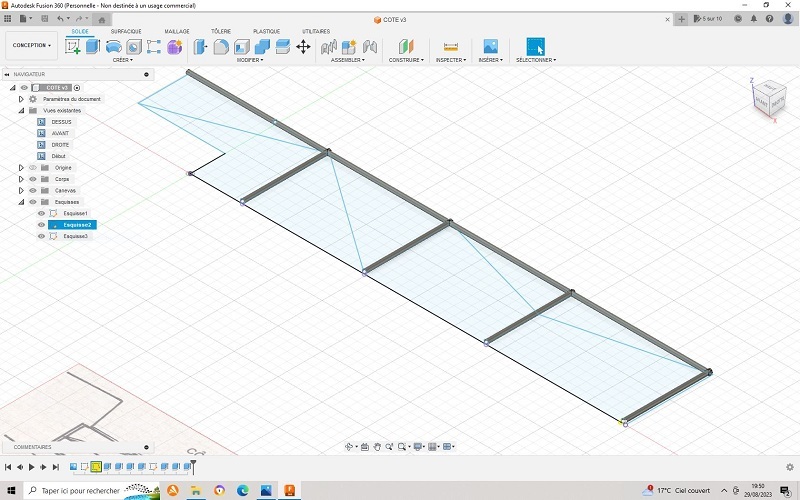Open the CONCEPTION workspace dropdown

coord(31,45)
